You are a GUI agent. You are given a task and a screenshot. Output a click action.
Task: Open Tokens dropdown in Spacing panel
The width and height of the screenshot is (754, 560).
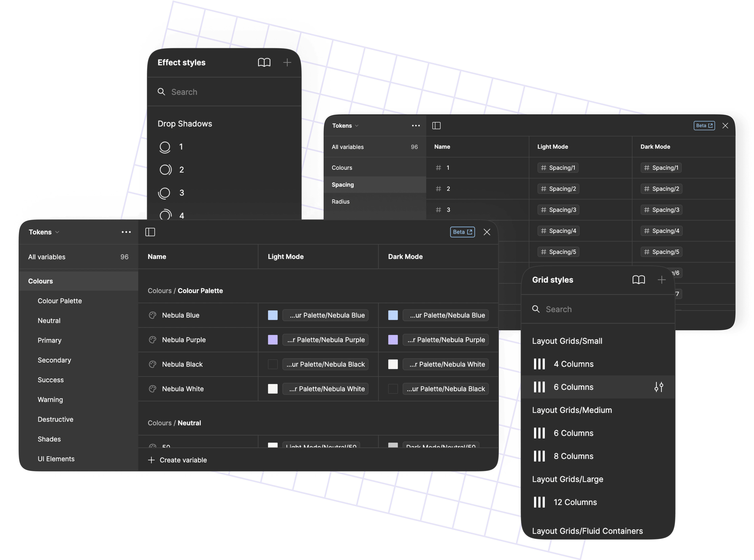click(345, 126)
